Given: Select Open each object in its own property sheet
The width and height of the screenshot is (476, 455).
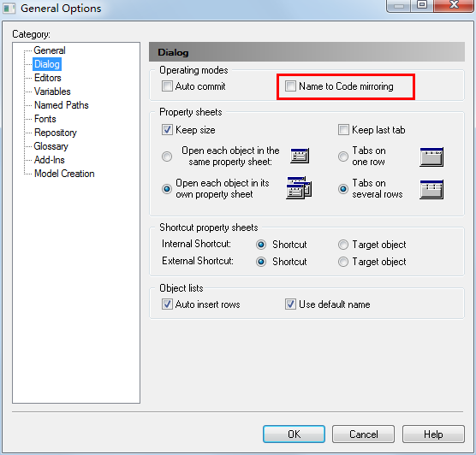Looking at the screenshot, I should [167, 189].
